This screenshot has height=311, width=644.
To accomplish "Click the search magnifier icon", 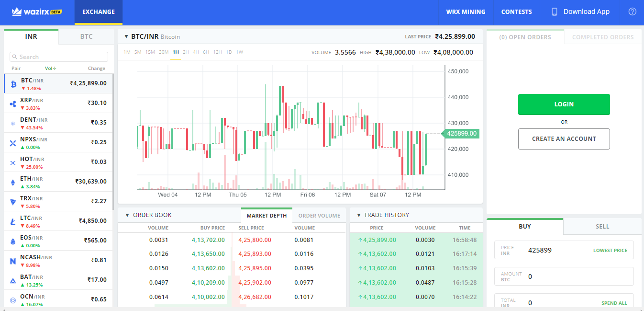I will (x=15, y=57).
